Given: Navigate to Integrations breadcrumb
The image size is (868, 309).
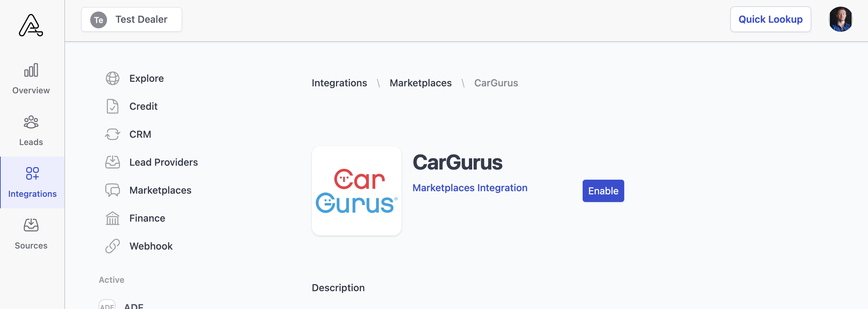Looking at the screenshot, I should [339, 83].
